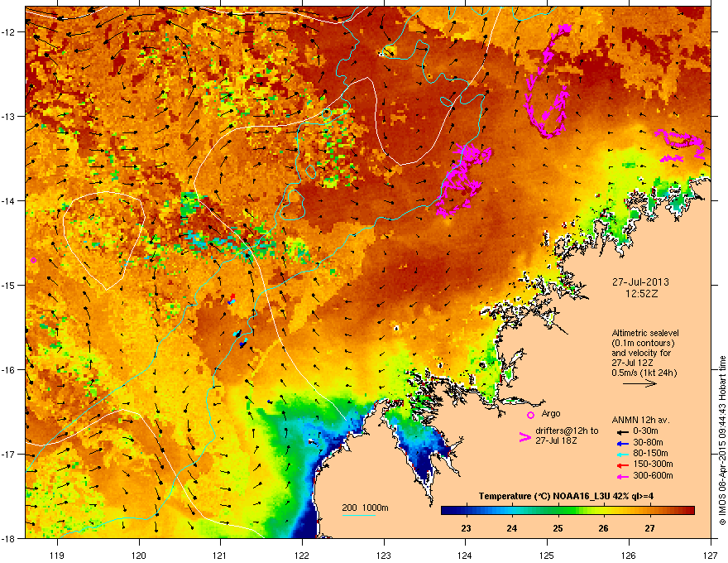Select the cyan 80-150m arrow symbol
Screen dimensions: 728x563
623,454
